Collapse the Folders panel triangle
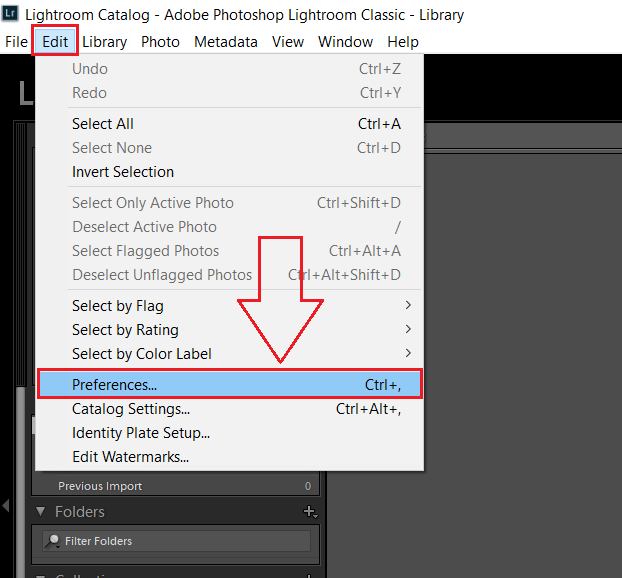This screenshot has height=578, width=622. (x=41, y=512)
